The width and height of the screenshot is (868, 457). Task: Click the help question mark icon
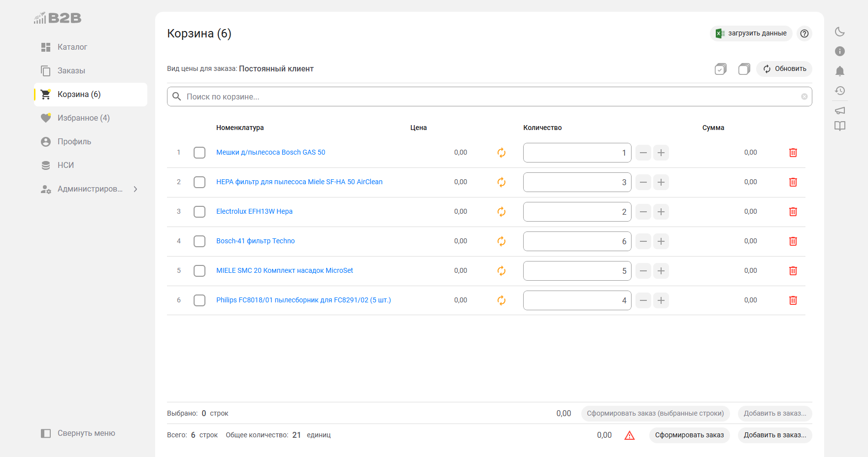(804, 33)
